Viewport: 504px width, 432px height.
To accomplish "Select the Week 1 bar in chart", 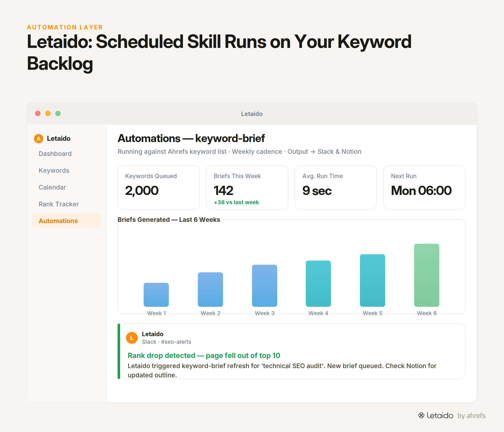I will point(156,295).
